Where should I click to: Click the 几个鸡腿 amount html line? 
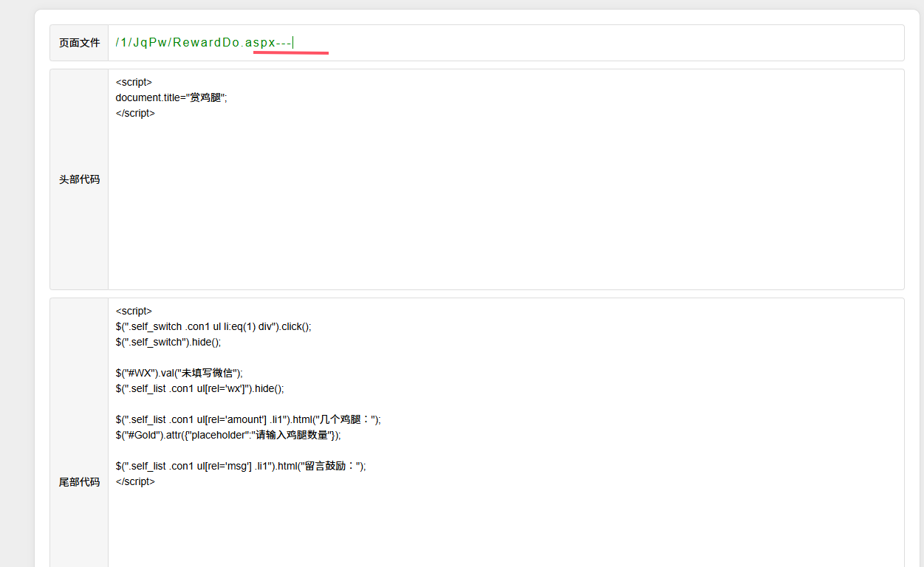click(x=247, y=419)
